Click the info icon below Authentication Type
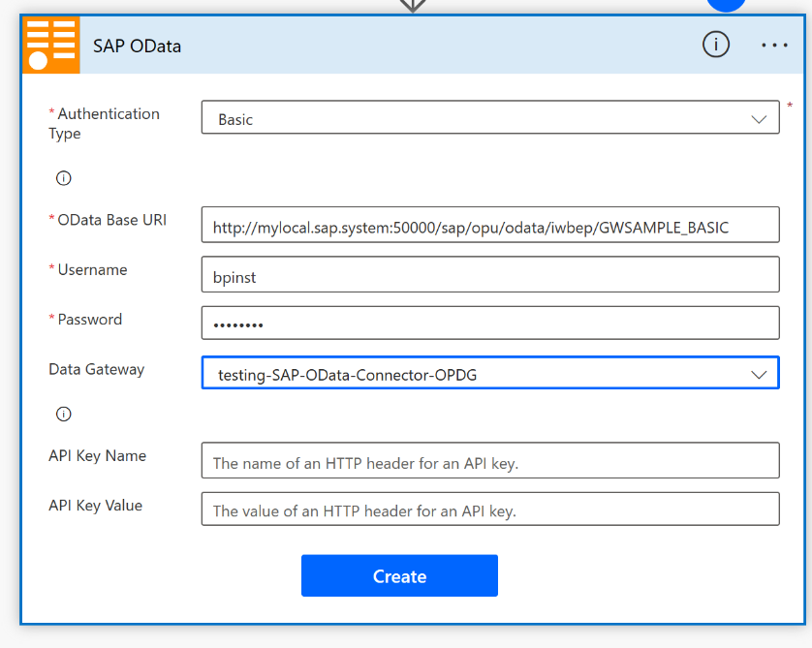 click(64, 178)
